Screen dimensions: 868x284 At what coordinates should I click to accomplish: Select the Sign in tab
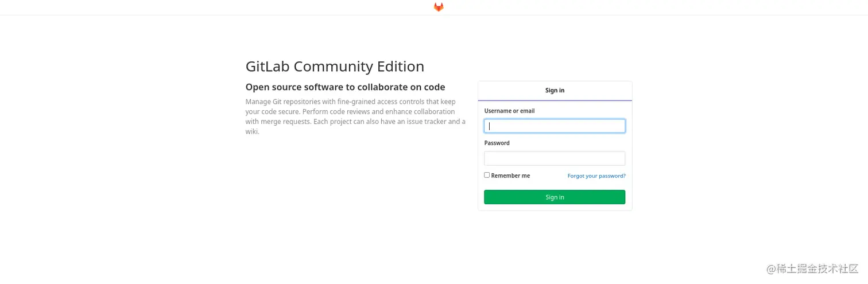555,91
